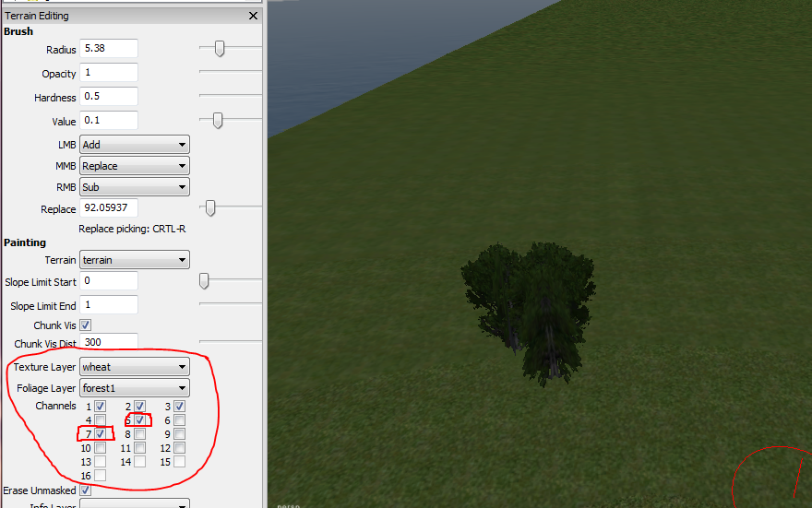Close the Terrain Editing panel
Image resolution: width=812 pixels, height=508 pixels.
(x=253, y=16)
